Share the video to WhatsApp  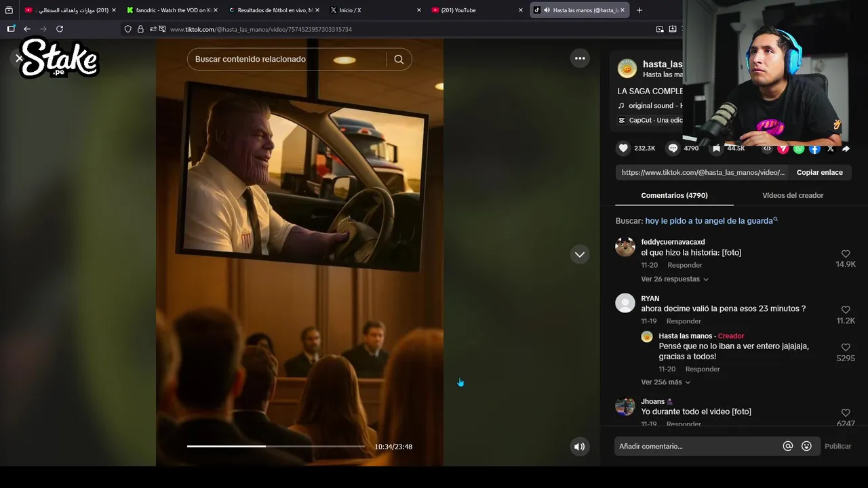coord(799,148)
